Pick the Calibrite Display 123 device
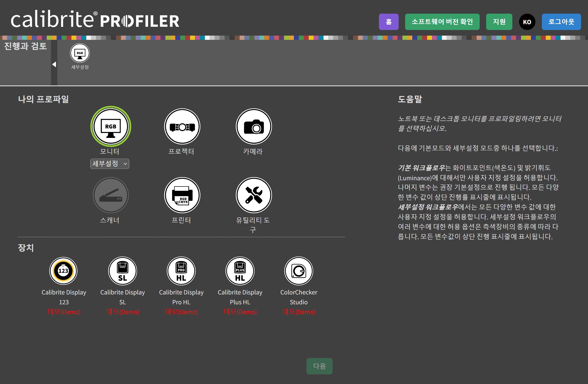Viewport: 588px width, 384px height. pyautogui.click(x=64, y=271)
